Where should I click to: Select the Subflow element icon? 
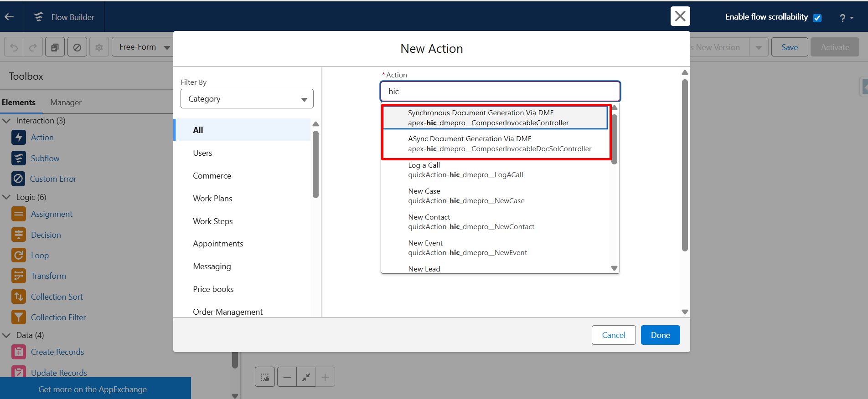(19, 158)
